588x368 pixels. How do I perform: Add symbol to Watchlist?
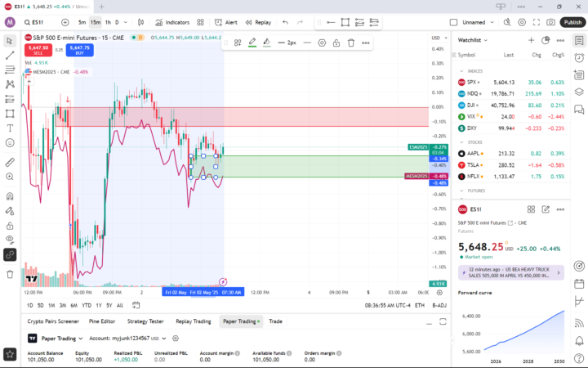click(x=532, y=40)
